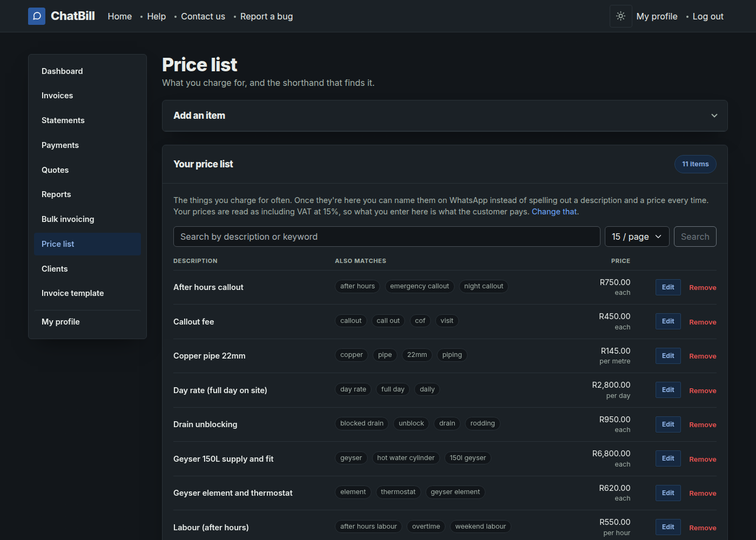Remove the After hours callout item
Viewport: 756px width, 540px height.
pyautogui.click(x=703, y=287)
